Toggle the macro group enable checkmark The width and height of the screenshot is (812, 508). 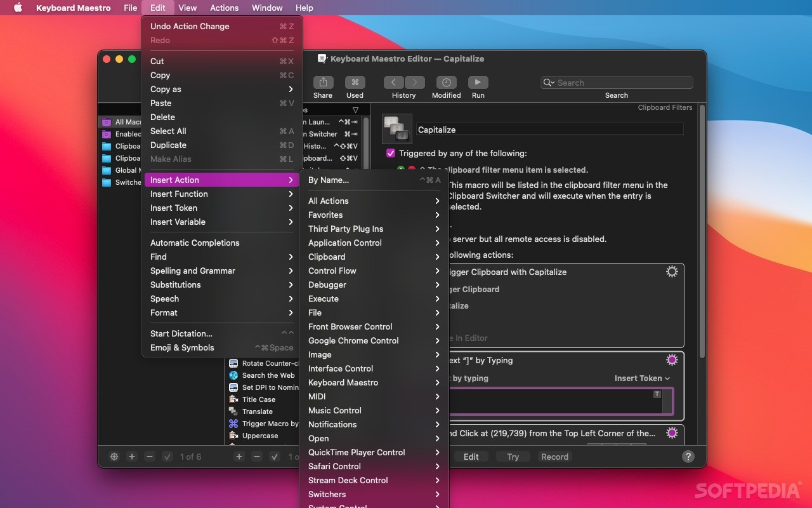pyautogui.click(x=167, y=457)
